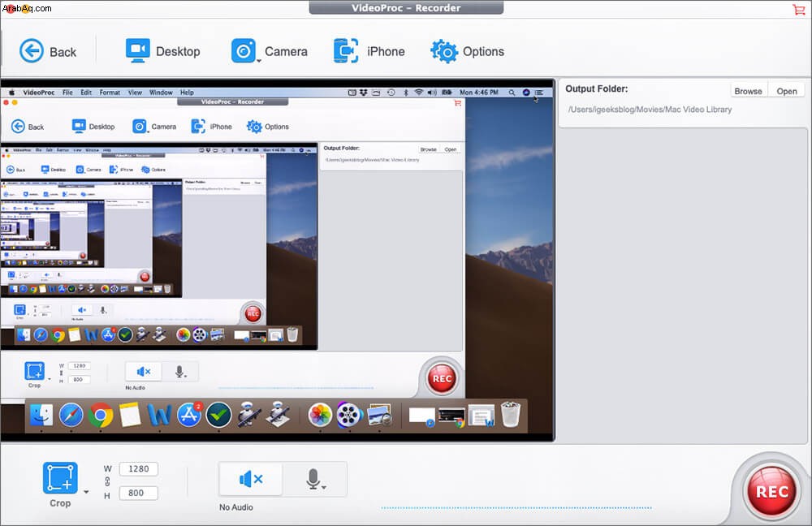Open the Help menu in the previewed menu bar
Screen dimensions: 812x526
coord(187,93)
